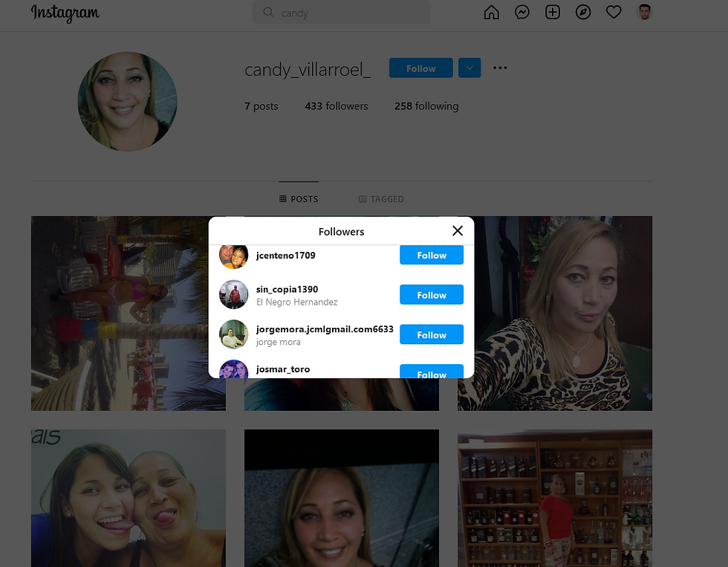Follow sin_copia1390
This screenshot has width=728, height=567.
(x=432, y=295)
